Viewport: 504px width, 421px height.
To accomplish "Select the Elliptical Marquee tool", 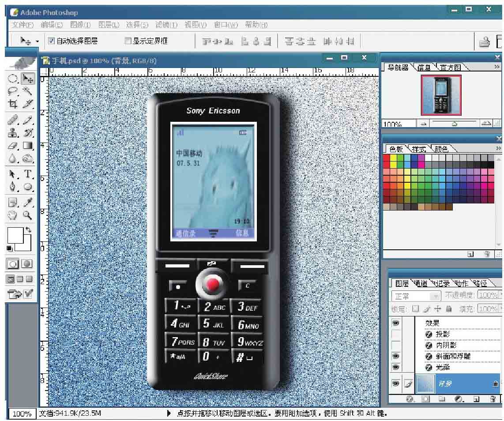I will pos(12,79).
